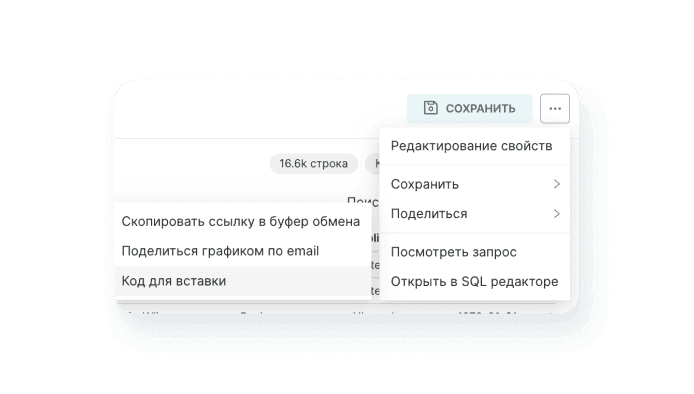
Task: Select Редактирование свойств menu item
Action: pyautogui.click(x=474, y=146)
